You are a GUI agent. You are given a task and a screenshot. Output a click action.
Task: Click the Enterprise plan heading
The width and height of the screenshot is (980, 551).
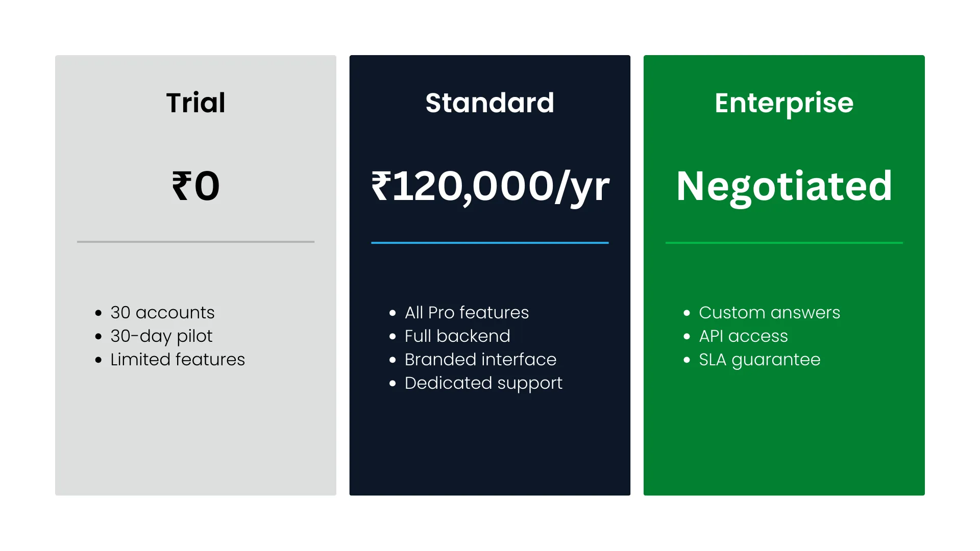coord(784,103)
